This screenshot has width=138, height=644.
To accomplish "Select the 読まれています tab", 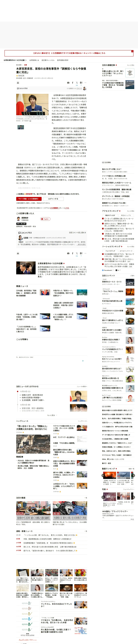I will click(x=110, y=215).
